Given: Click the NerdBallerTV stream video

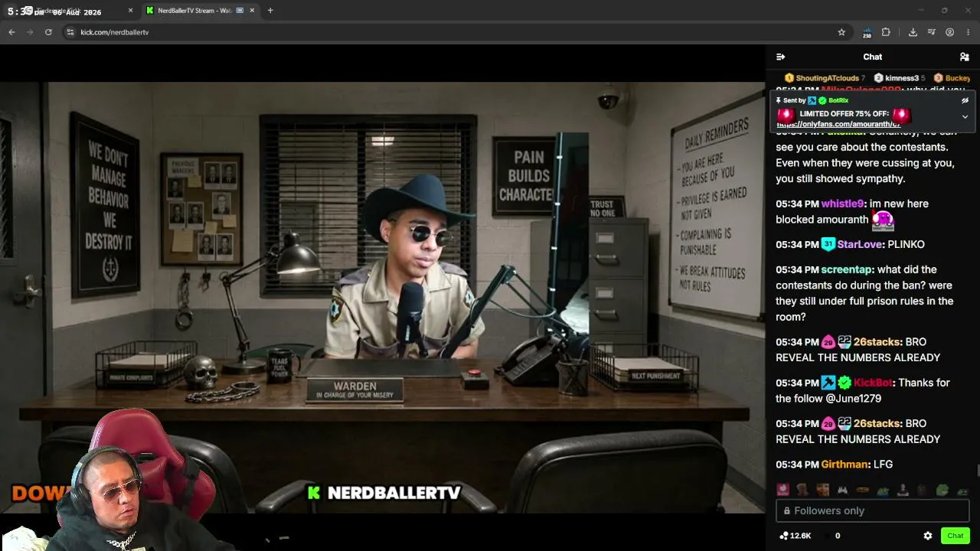Looking at the screenshot, I should pos(382,298).
